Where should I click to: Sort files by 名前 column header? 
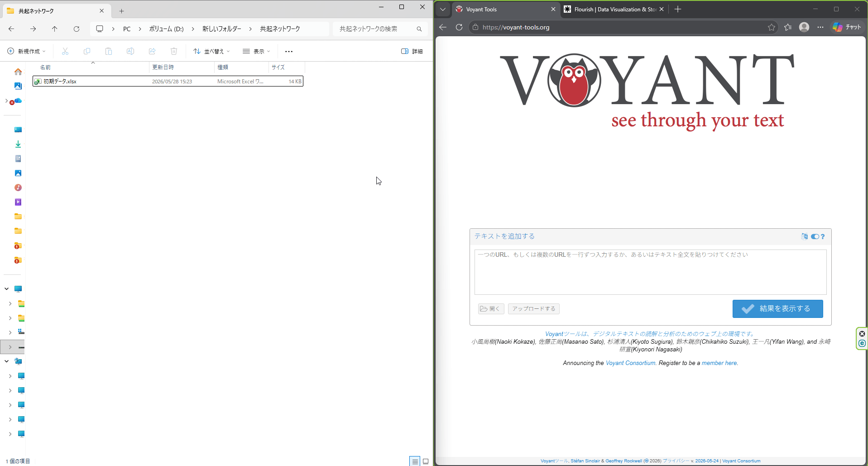point(91,67)
